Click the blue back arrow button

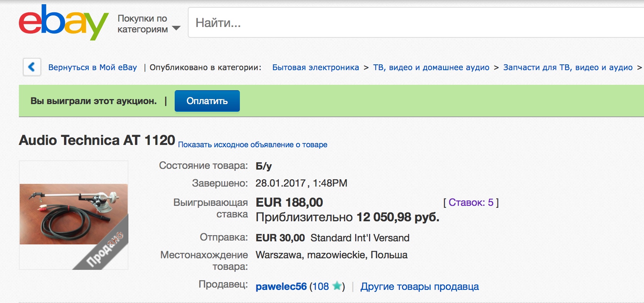tap(32, 67)
